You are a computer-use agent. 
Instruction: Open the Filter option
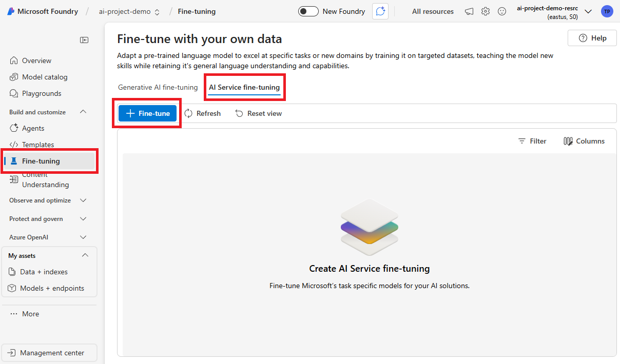tap(532, 141)
